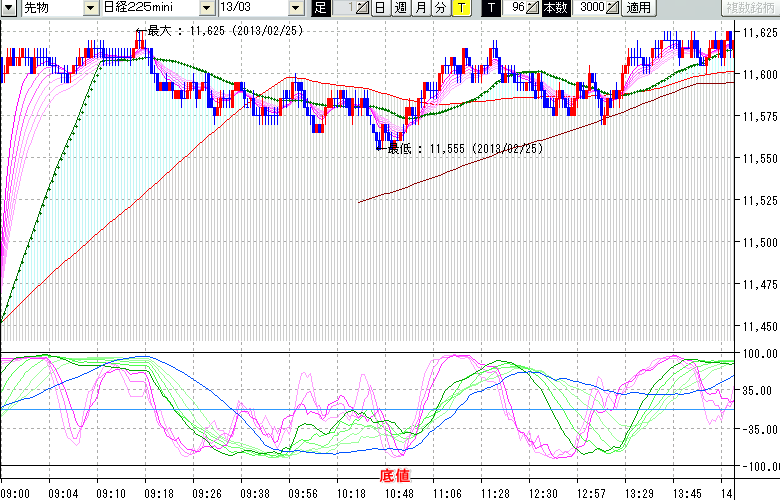Switch chart to monthly (月) timeframe

[x=420, y=8]
